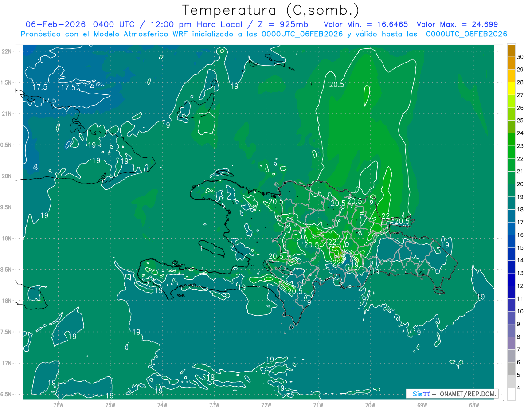Image resolution: width=532 pixels, height=411 pixels.
Task: Click the 74W longitude axis label
Action: (x=162, y=405)
